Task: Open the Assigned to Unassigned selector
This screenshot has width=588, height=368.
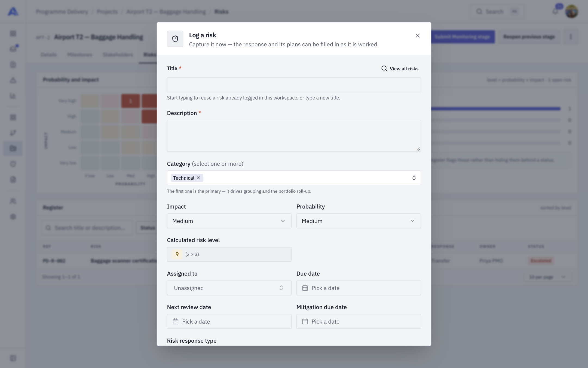Action: [x=229, y=288]
